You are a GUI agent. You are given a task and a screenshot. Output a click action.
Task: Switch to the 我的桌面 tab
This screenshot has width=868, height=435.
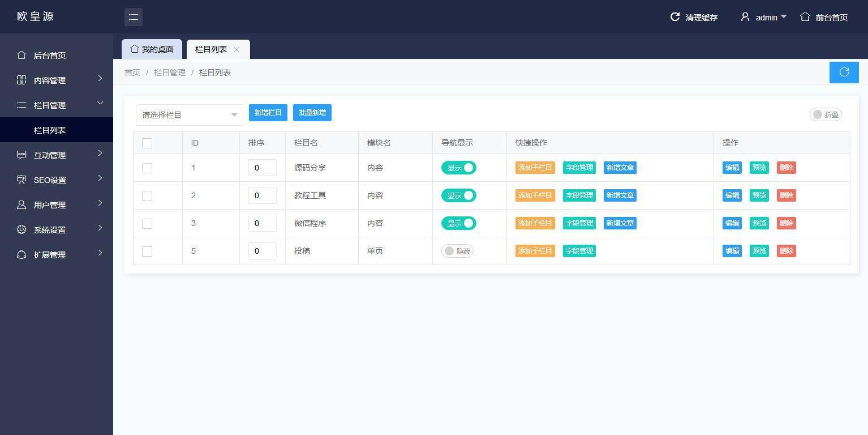(x=152, y=49)
